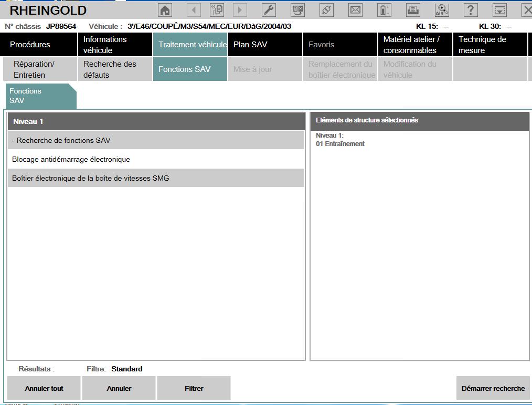
Task: Click the Eléments de structure sélectionnés header
Action: click(x=420, y=121)
